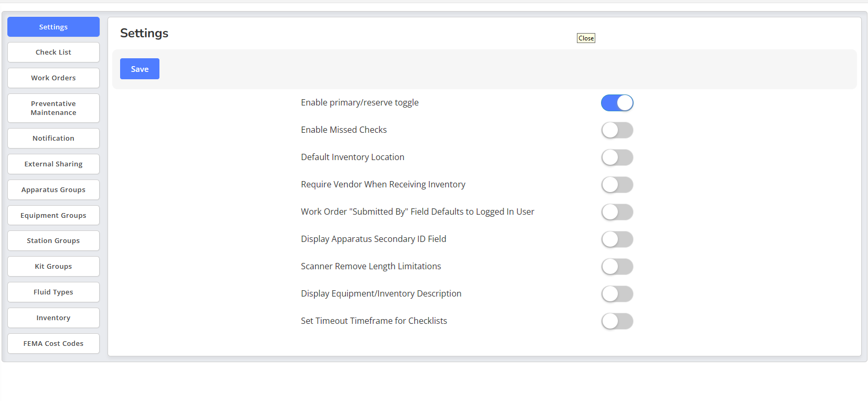Turn on Set Timeout Timeframe for Checklists
Viewport: 868px width, 401px height.
point(617,321)
